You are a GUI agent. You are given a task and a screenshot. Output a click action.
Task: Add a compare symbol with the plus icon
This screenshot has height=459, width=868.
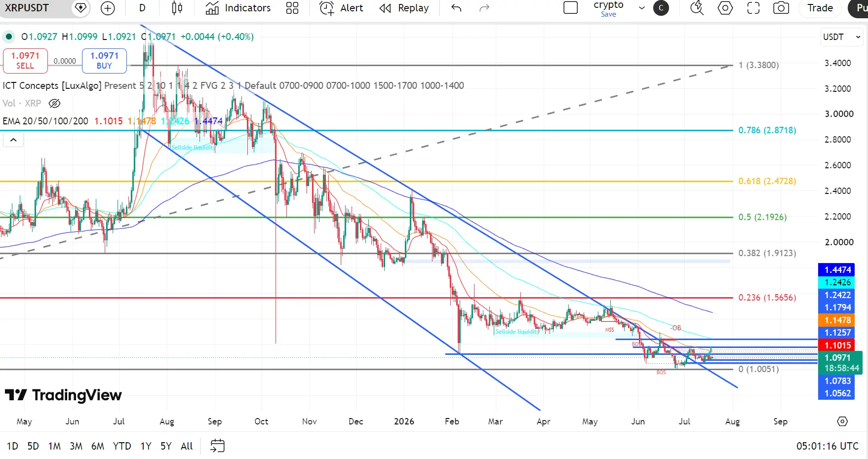point(107,8)
